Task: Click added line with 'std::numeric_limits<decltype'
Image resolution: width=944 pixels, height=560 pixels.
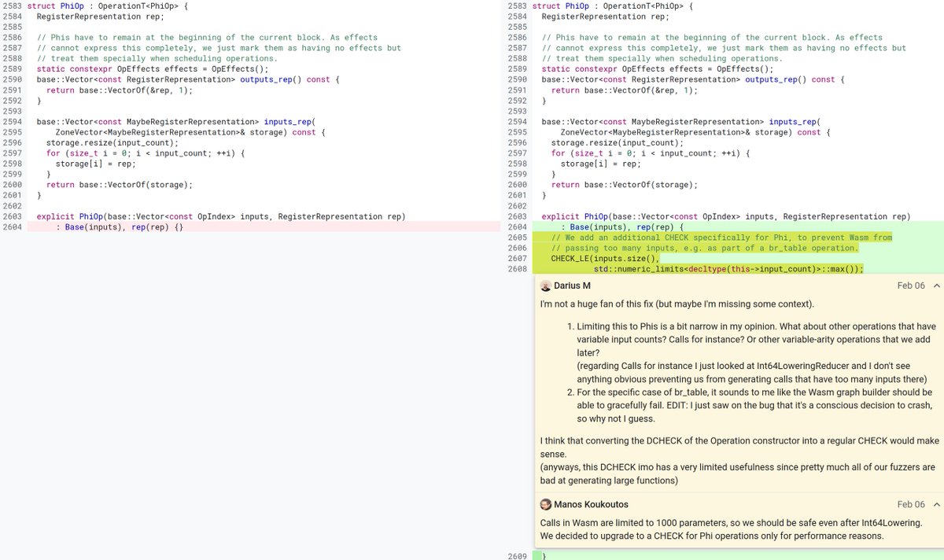Action: pos(728,269)
